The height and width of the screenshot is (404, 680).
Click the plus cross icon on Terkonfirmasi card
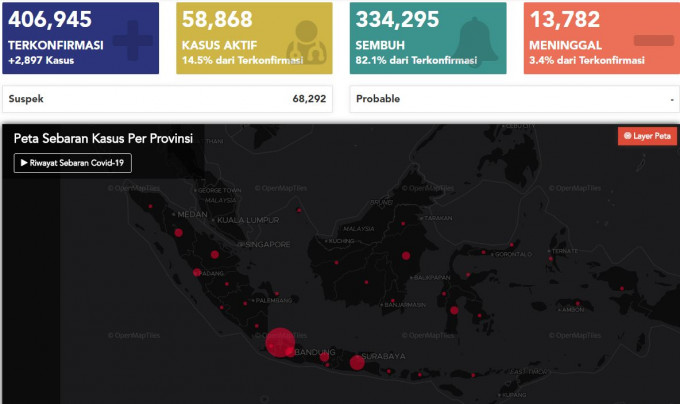(133, 41)
